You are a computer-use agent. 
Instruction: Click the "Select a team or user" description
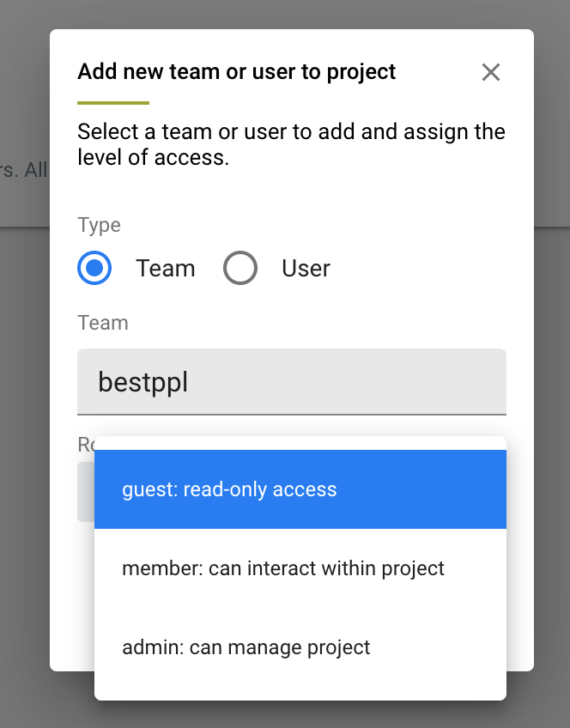[x=291, y=145]
